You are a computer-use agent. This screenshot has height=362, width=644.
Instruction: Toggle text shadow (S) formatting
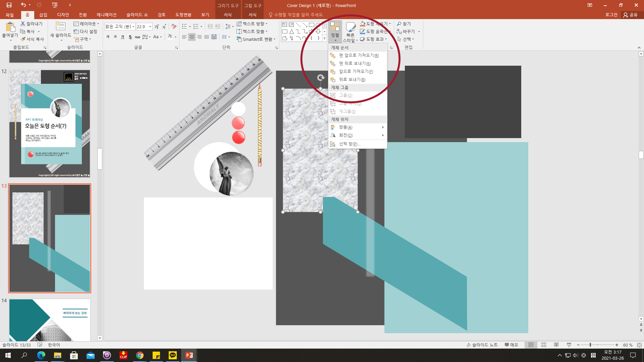(130, 37)
